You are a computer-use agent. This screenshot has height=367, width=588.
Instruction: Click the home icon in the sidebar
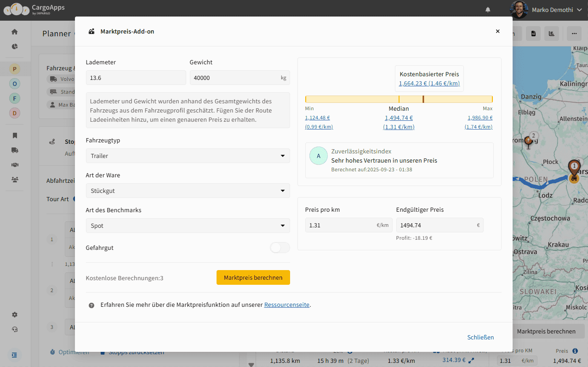tap(15, 32)
